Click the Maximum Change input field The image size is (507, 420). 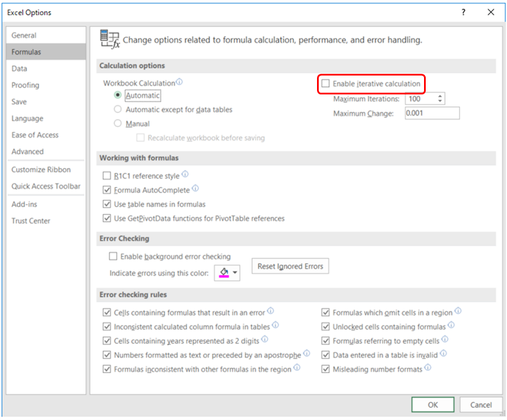pyautogui.click(x=432, y=113)
